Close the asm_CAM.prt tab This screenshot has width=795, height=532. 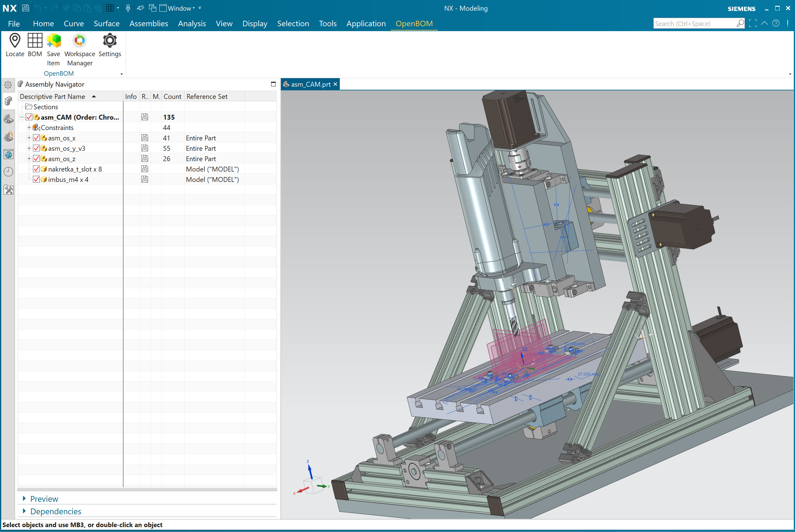pos(335,84)
